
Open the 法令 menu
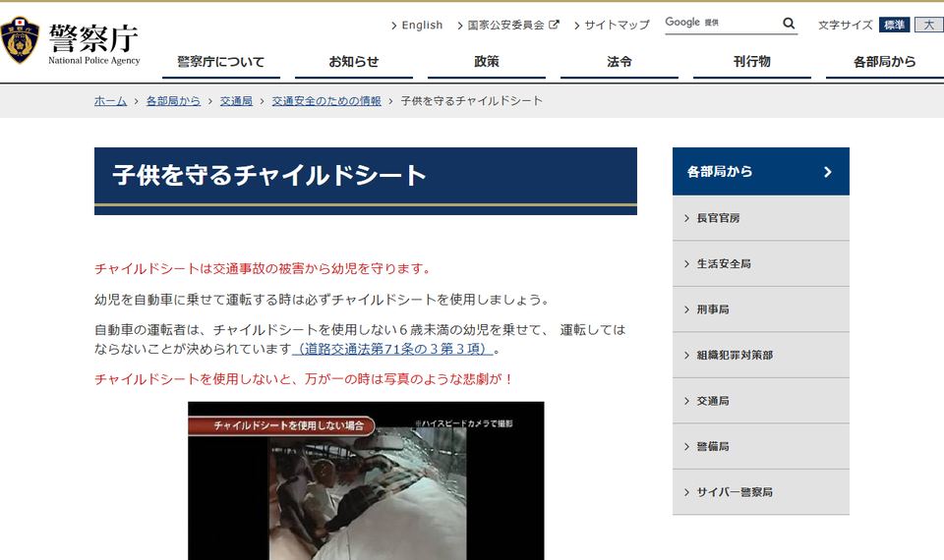619,62
